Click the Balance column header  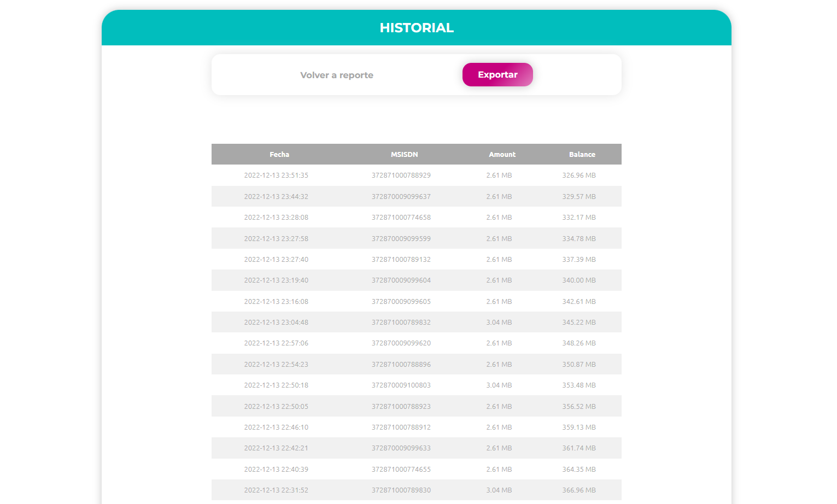[x=582, y=155]
